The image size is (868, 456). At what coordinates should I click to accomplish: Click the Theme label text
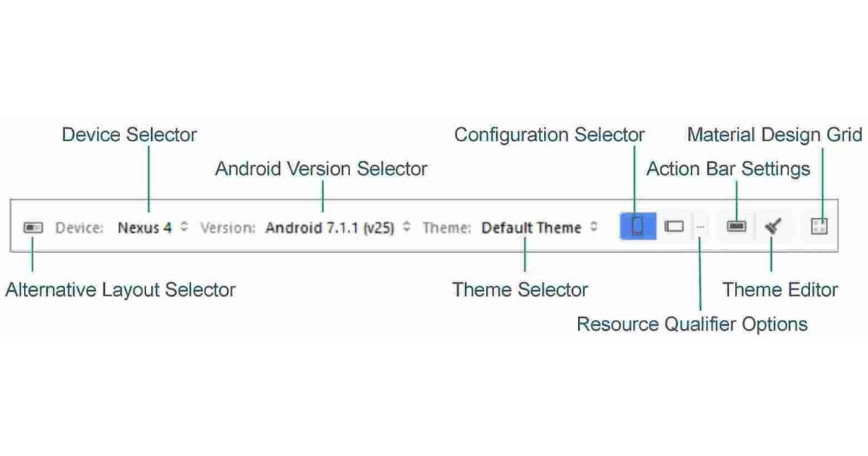click(446, 227)
